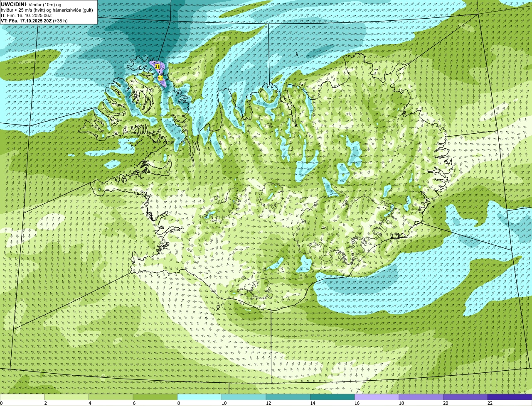Viewport: 532px width, 406px height.
Task: Click the "8" tick label on the scale
Action: (178, 403)
